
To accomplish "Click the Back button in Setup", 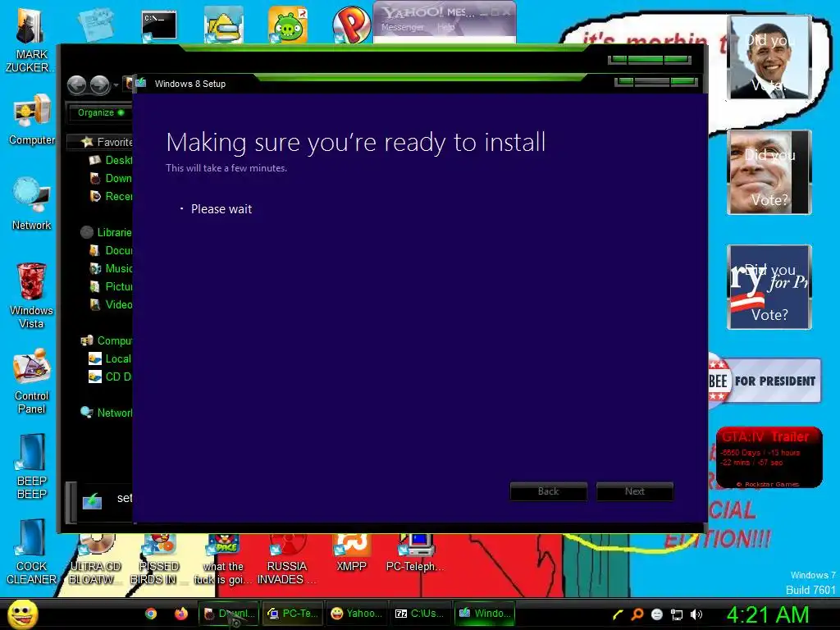I will tap(548, 491).
